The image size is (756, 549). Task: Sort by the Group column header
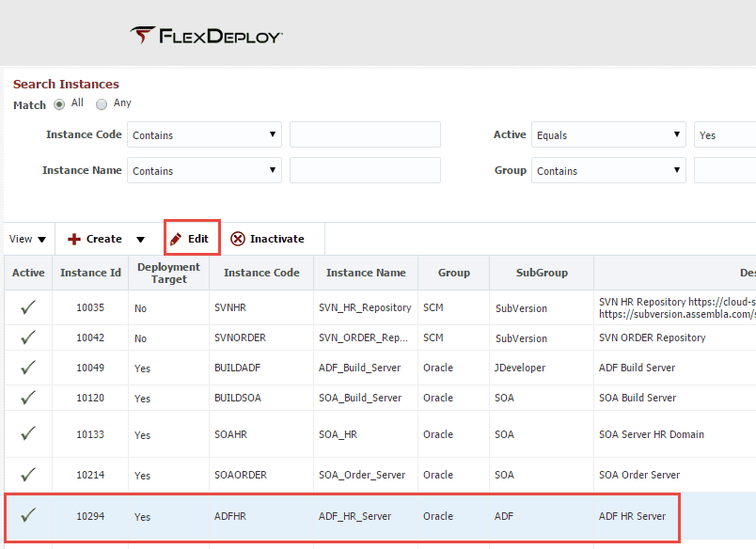tap(454, 273)
